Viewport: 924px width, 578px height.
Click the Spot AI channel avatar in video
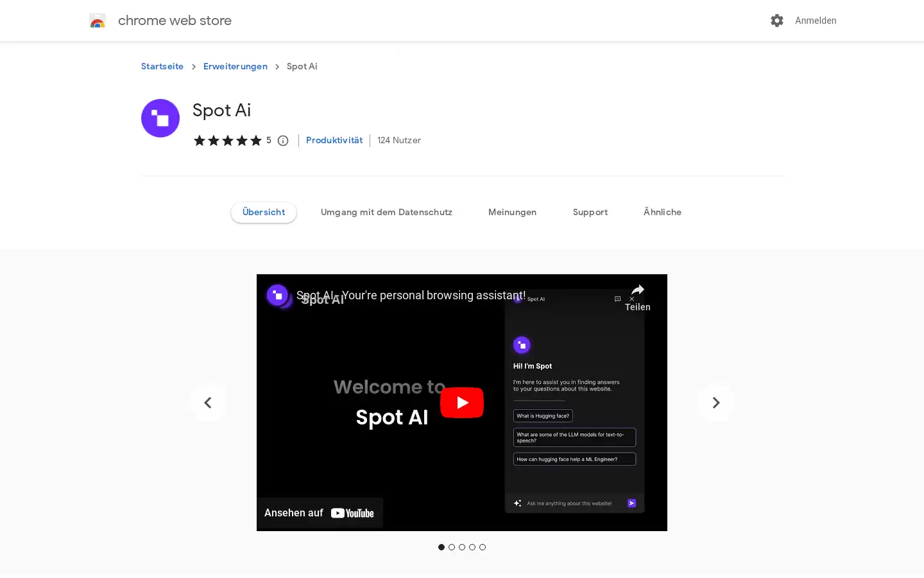(x=277, y=295)
